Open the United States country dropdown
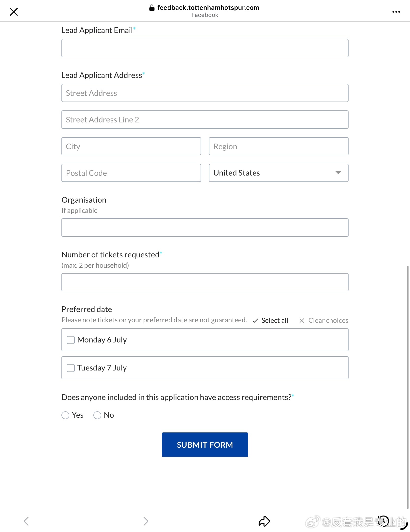The image size is (410, 532). (x=278, y=173)
